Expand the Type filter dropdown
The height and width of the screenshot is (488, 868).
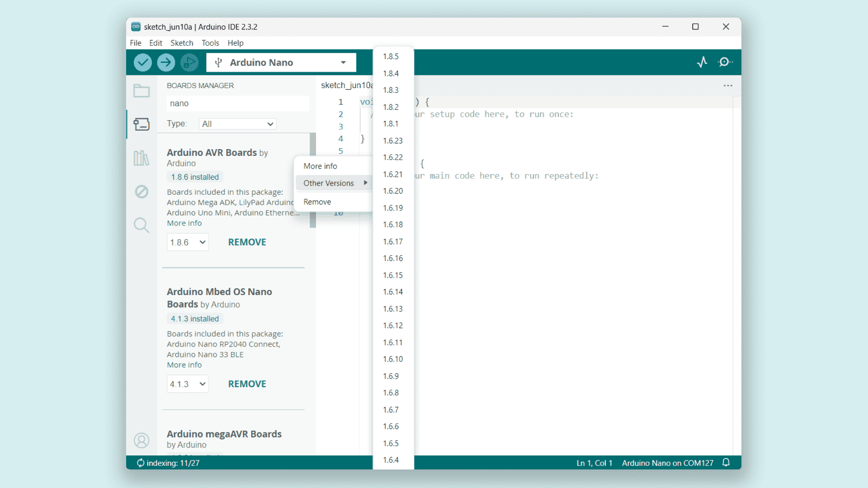238,124
